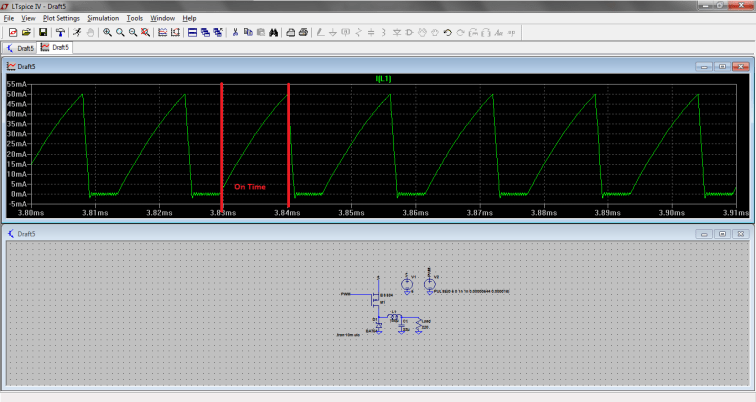Viewport: 756px width, 402px height.
Task: Click the I(L1) trace label
Action: coord(384,76)
